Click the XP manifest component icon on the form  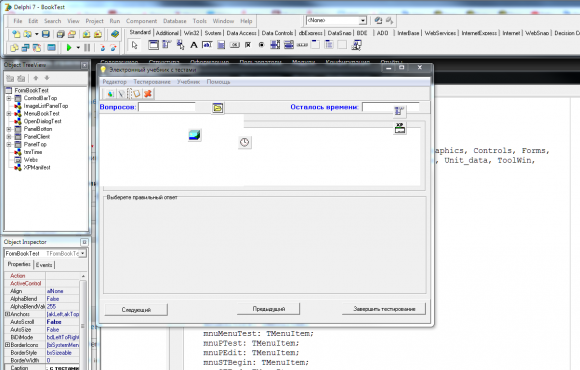[x=399, y=128]
